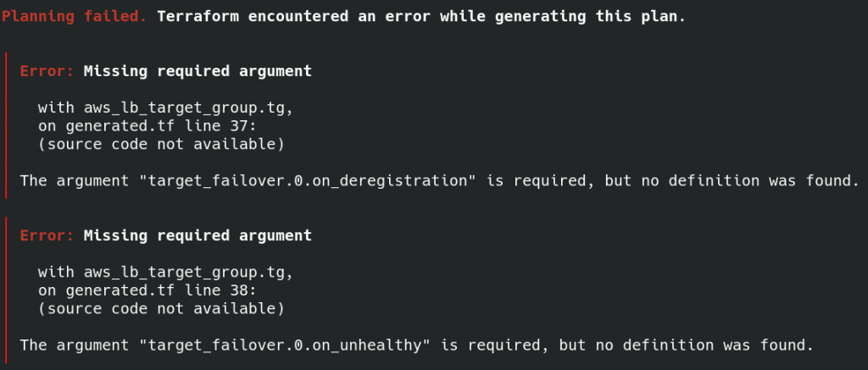868x370 pixels.
Task: Click second "aws_lb_target_group.tg" resource name
Action: pyautogui.click(x=186, y=273)
